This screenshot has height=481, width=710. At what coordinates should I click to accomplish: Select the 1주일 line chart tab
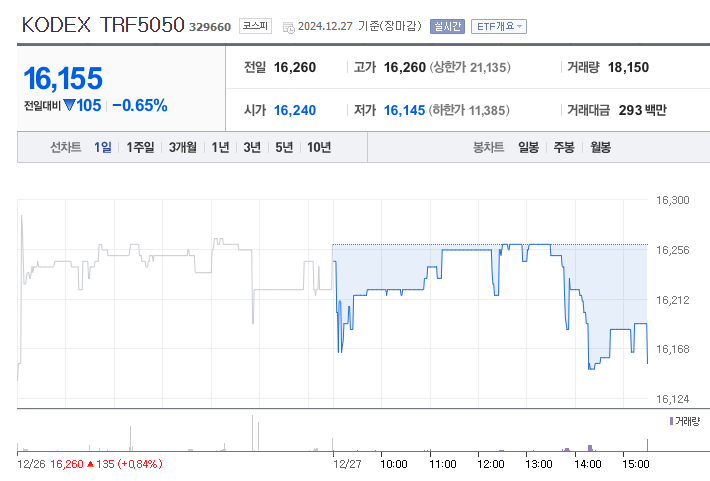click(x=140, y=147)
